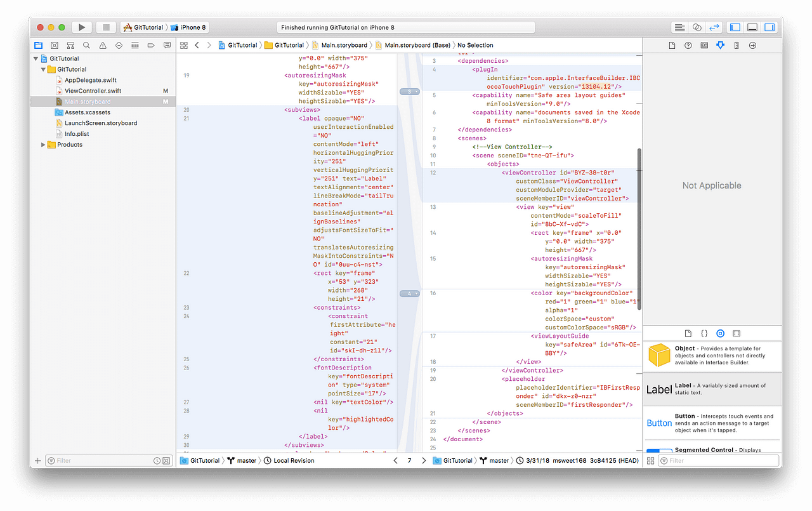The image size is (812, 511).
Task: Switch to Version editor
Action: pyautogui.click(x=714, y=27)
